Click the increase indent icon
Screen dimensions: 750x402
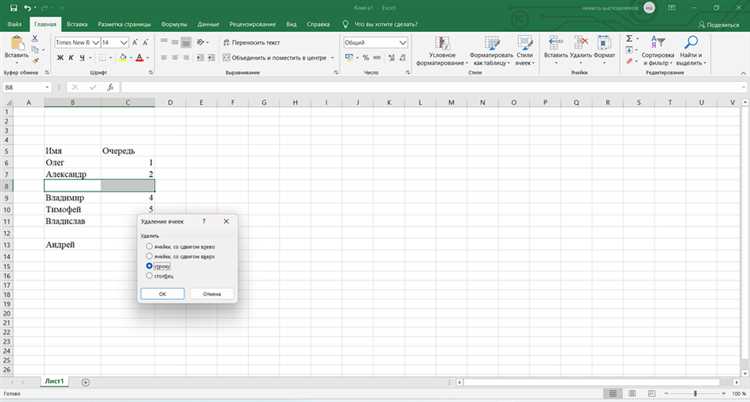click(x=211, y=57)
